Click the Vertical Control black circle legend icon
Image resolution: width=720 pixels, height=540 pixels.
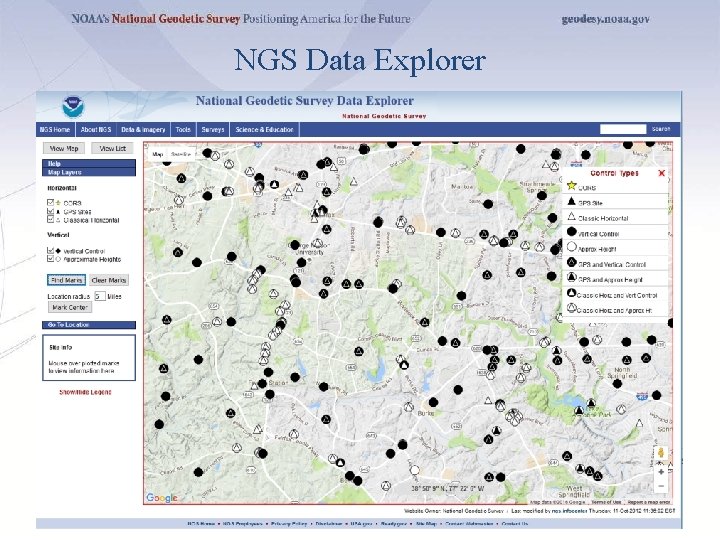(x=571, y=232)
